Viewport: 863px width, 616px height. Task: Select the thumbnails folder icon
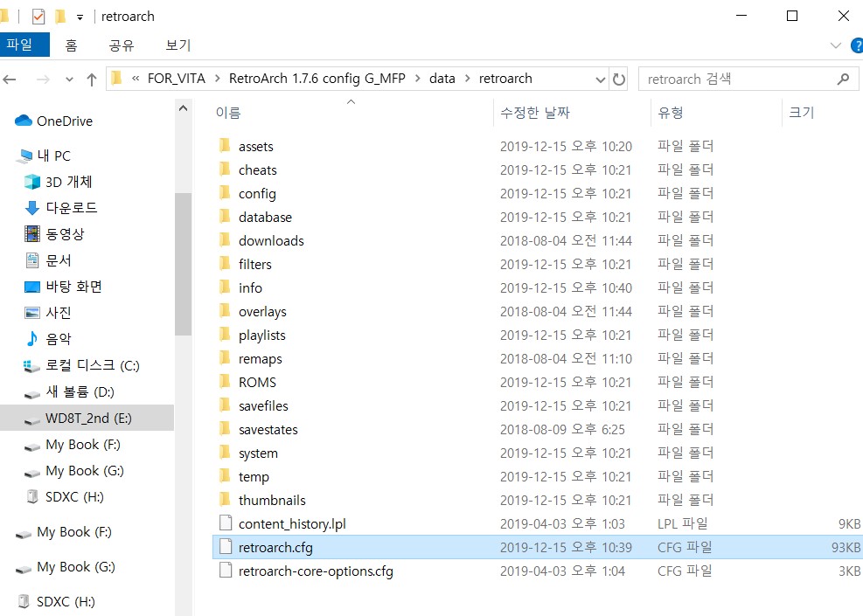pos(225,500)
